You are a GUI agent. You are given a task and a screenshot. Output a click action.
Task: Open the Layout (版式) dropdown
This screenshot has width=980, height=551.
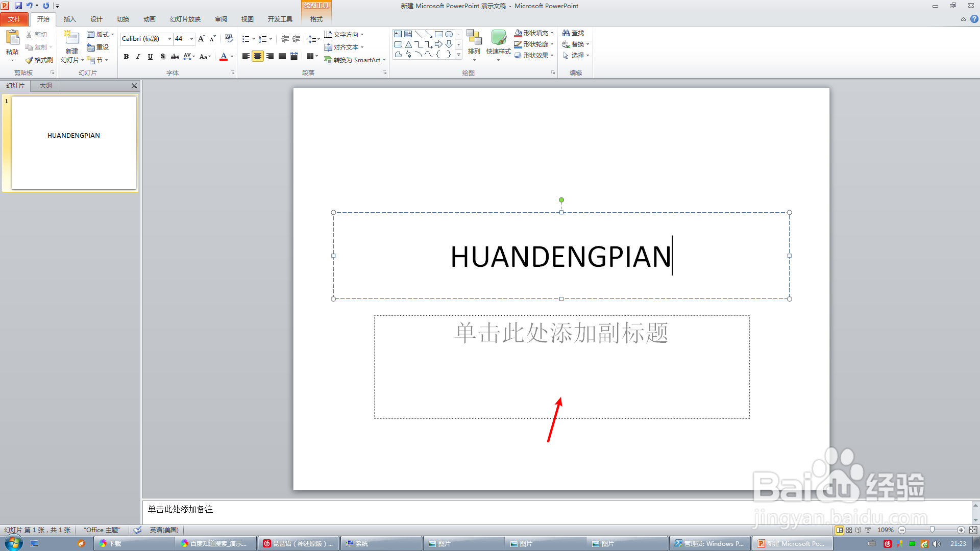[x=101, y=35]
